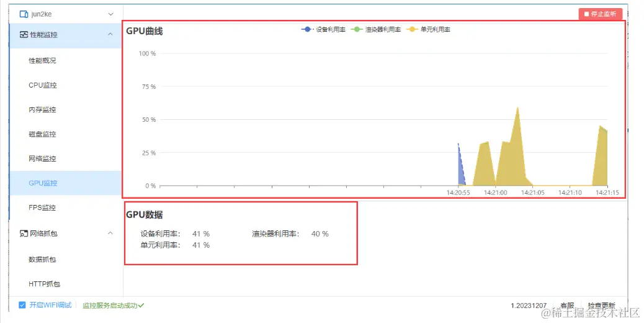Image resolution: width=644 pixels, height=323 pixels.
Task: Go to 内存监控 page
Action: coord(42,110)
